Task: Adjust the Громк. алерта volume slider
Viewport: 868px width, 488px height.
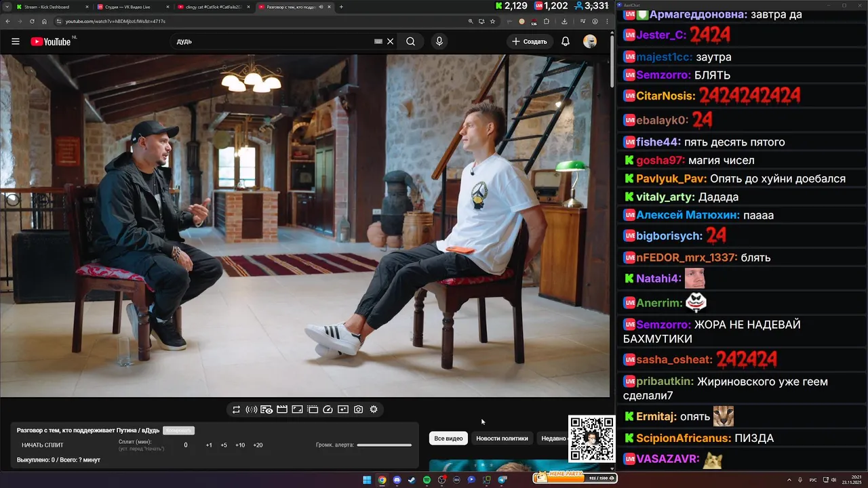Action: [x=384, y=445]
